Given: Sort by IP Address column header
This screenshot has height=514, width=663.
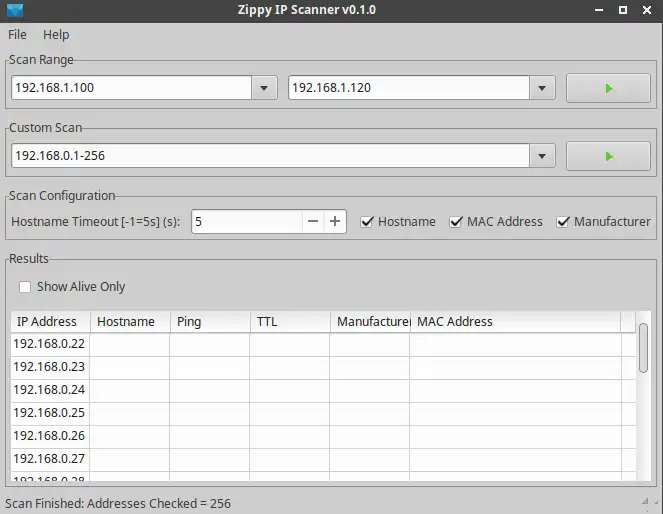Looking at the screenshot, I should pyautogui.click(x=50, y=322).
